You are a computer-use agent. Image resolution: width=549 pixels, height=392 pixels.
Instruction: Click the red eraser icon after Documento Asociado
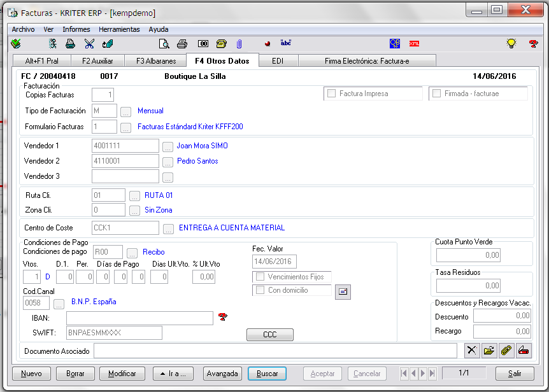(x=524, y=351)
